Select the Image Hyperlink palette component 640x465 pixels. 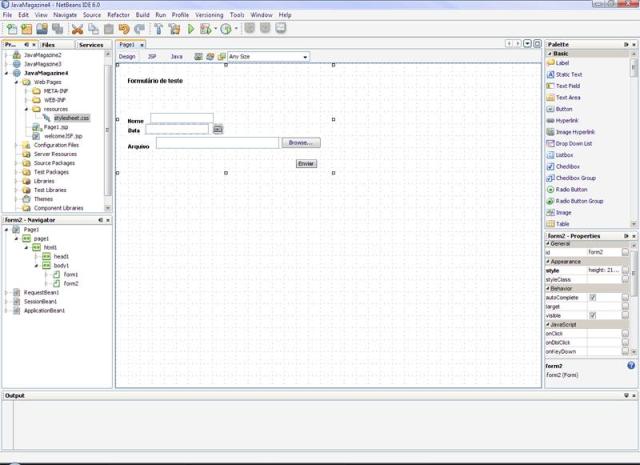pyautogui.click(x=575, y=131)
